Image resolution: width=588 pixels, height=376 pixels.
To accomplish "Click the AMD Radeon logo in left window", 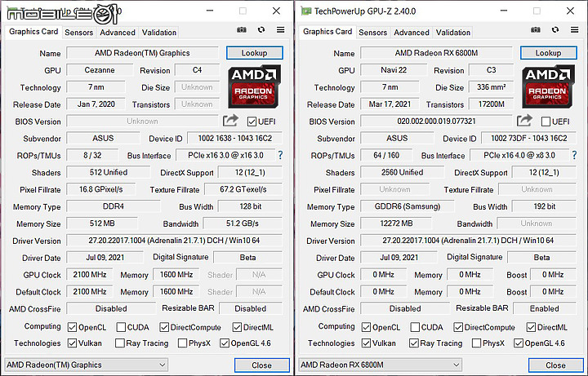I will pyautogui.click(x=254, y=86).
